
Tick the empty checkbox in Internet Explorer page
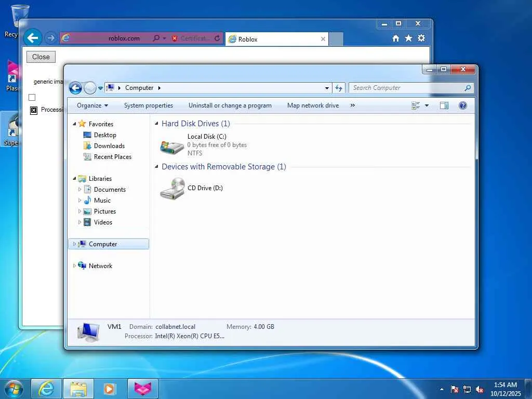(x=32, y=98)
